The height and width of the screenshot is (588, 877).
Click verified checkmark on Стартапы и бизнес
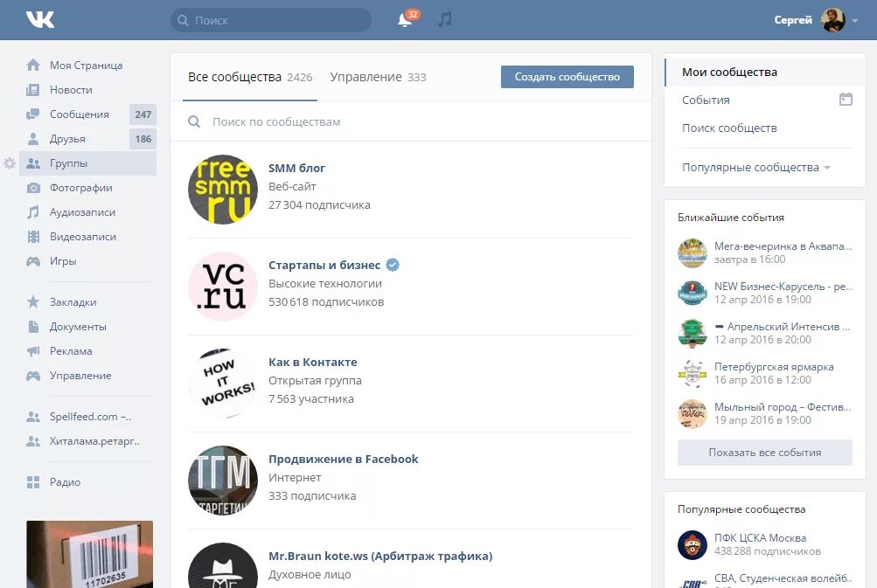393,265
